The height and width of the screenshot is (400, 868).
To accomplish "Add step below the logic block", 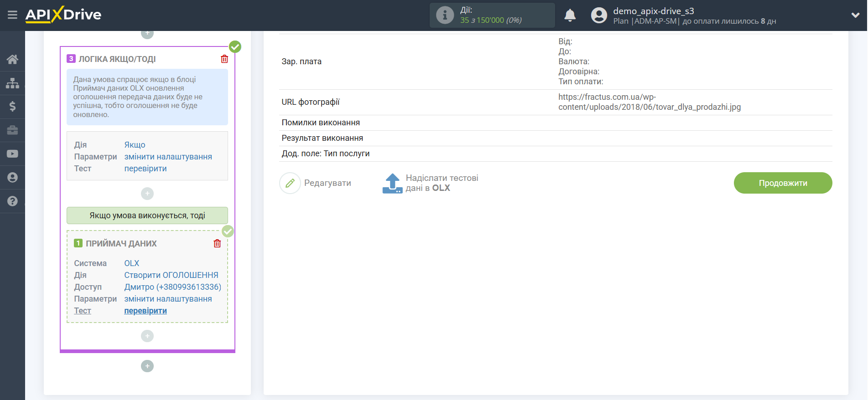I will pyautogui.click(x=147, y=366).
